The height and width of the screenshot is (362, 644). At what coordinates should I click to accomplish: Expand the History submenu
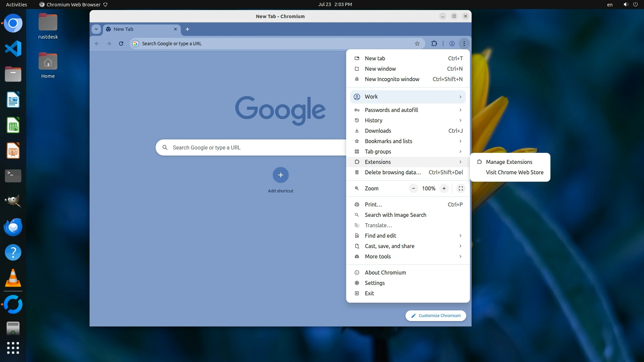pyautogui.click(x=408, y=120)
